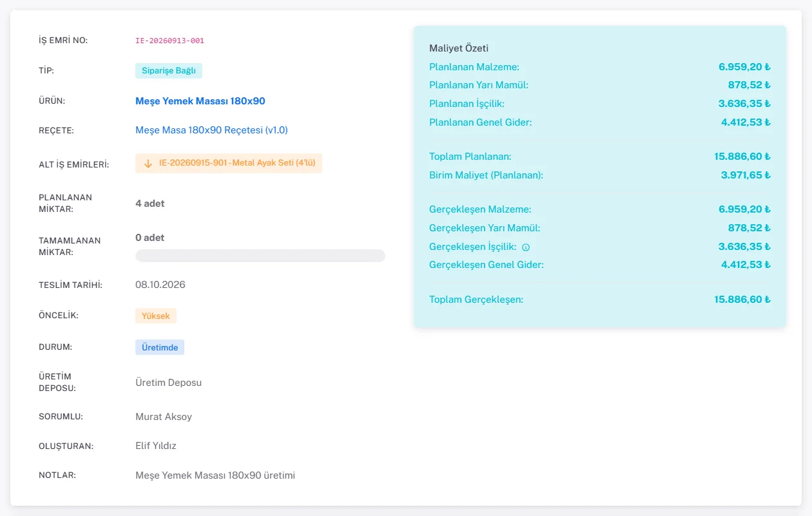The image size is (812, 516).
Task: Select creator name Elif Yıldız
Action: [x=156, y=446]
